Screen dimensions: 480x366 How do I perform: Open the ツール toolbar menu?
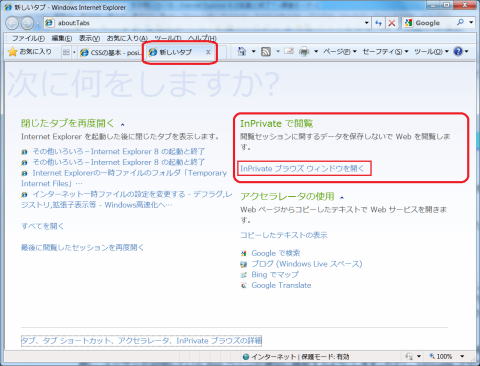[x=431, y=52]
